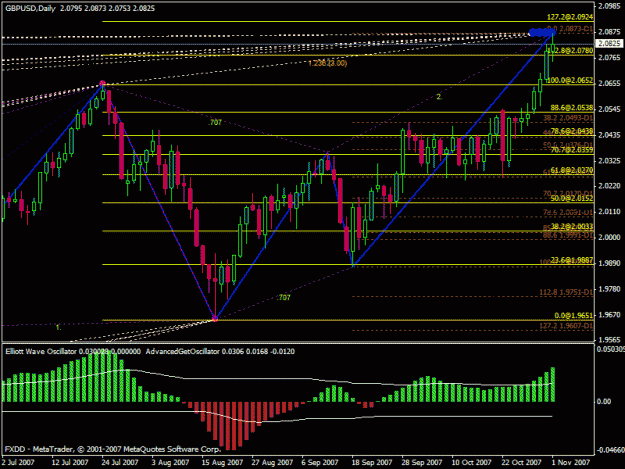Select the pink pivot marker at July high
Viewport: 625px width, 469px height.
pyautogui.click(x=102, y=84)
